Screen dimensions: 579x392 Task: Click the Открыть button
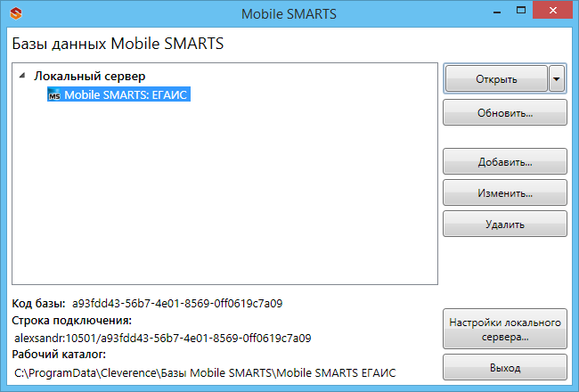click(496, 78)
